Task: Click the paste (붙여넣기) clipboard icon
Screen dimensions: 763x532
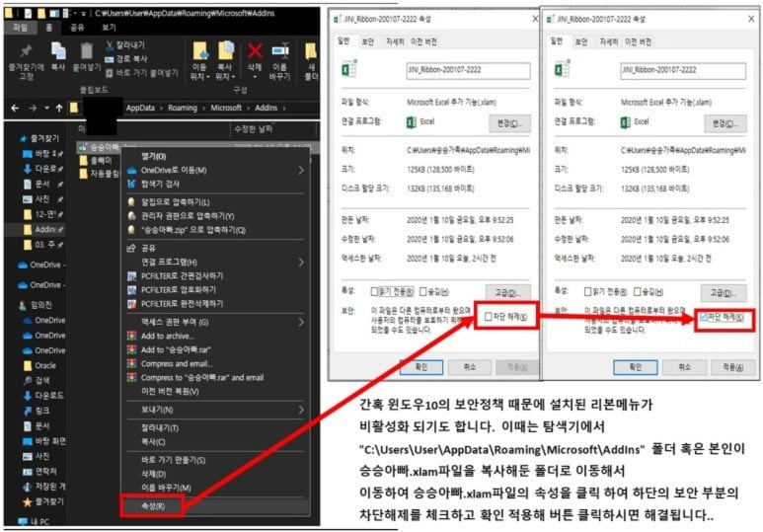Action: pos(87,50)
